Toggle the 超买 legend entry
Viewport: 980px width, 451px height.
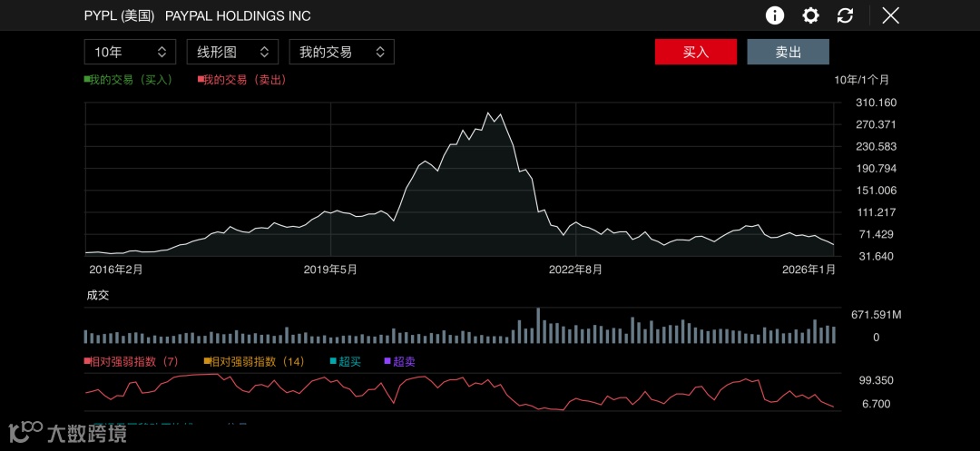pyautogui.click(x=346, y=362)
